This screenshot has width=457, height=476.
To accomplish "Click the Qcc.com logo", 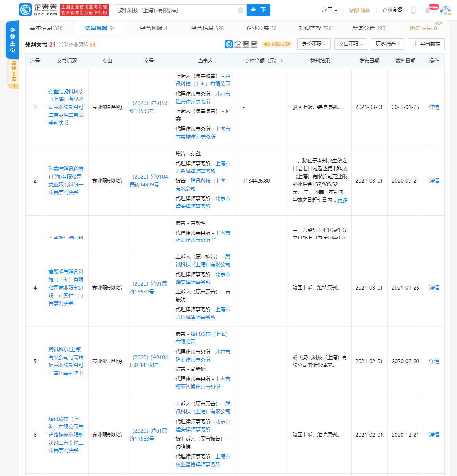I will 38,10.
